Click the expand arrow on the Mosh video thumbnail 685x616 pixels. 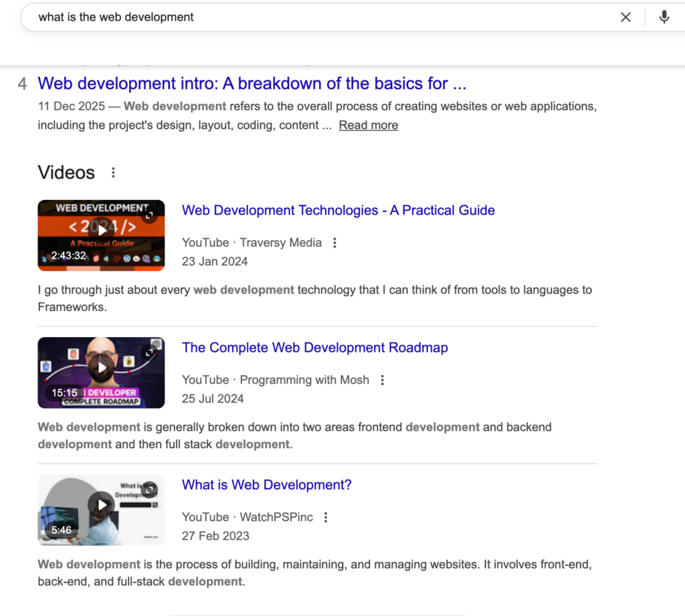pyautogui.click(x=150, y=352)
